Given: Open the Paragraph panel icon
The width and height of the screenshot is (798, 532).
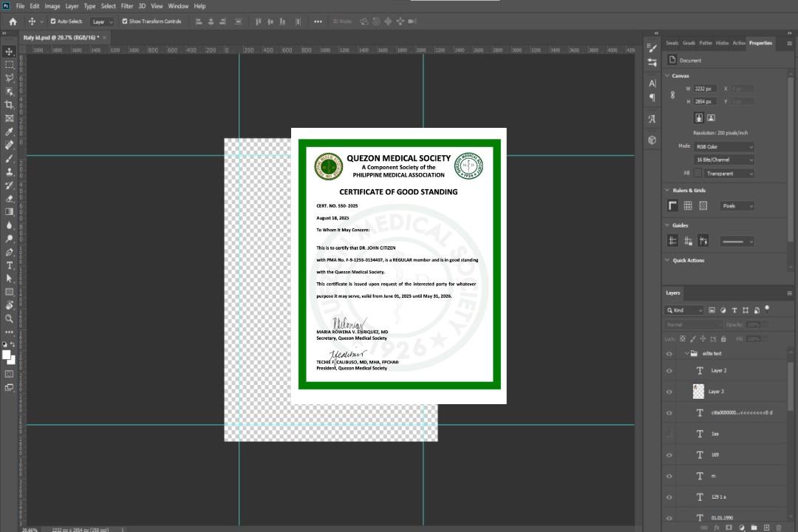Looking at the screenshot, I should 652,98.
